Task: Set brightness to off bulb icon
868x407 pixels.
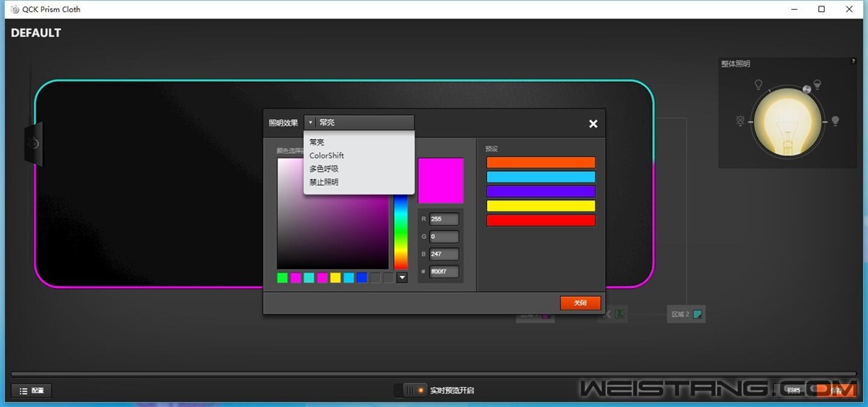Action: coord(740,121)
